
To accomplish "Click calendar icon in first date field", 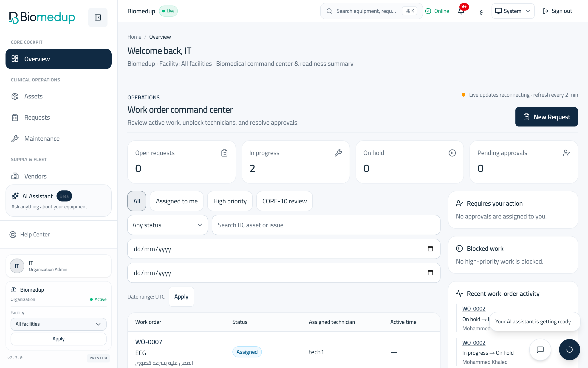I will [x=430, y=248].
